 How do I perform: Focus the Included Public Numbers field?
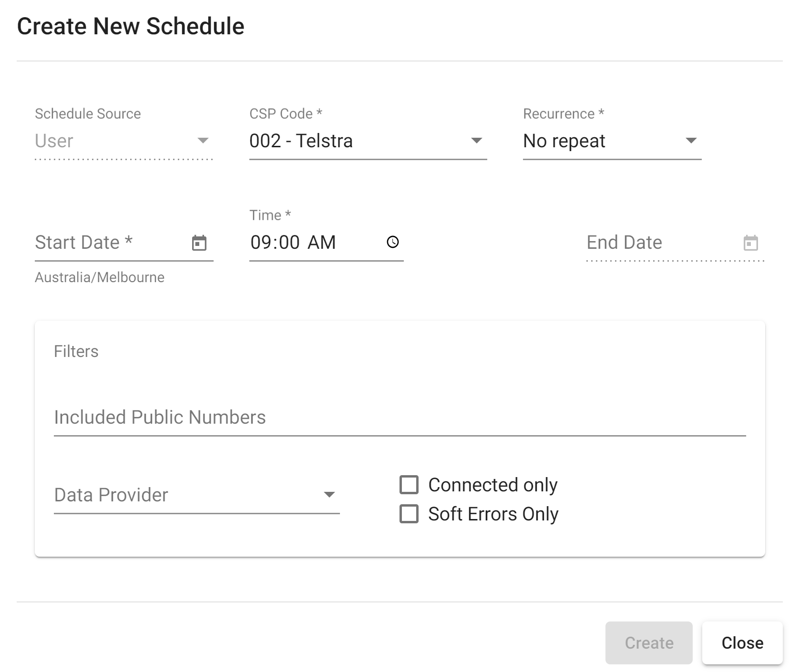[x=399, y=417]
